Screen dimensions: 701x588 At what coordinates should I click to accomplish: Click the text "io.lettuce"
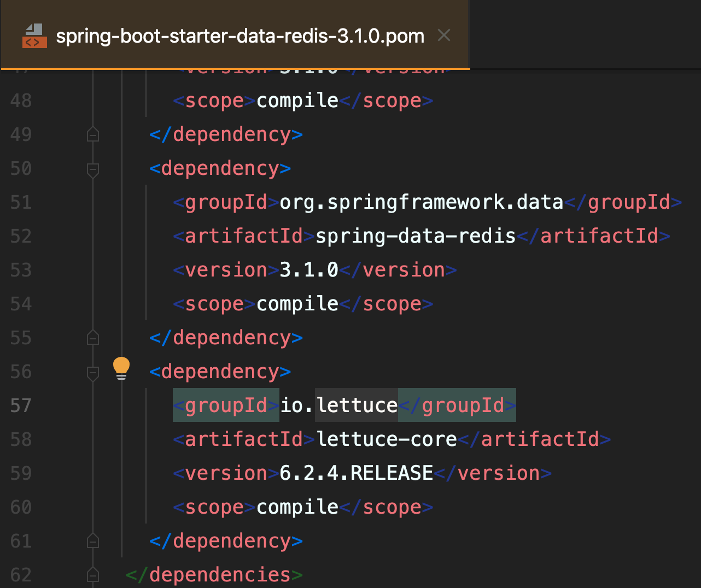(339, 405)
